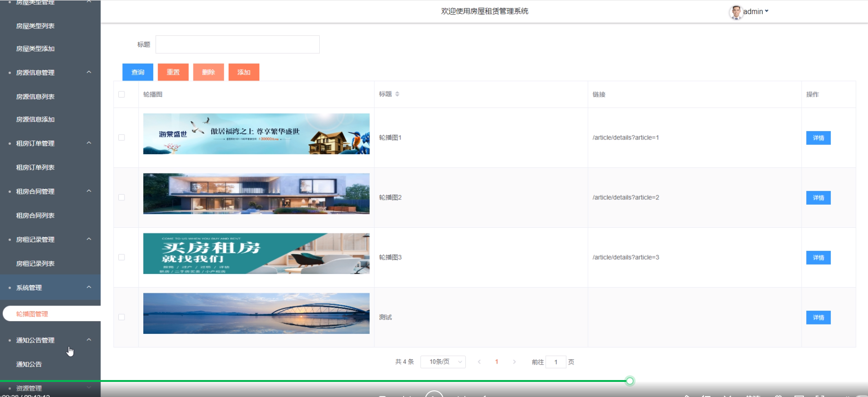Open 房源信息添加 in sidebar
The width and height of the screenshot is (868, 397).
35,119
